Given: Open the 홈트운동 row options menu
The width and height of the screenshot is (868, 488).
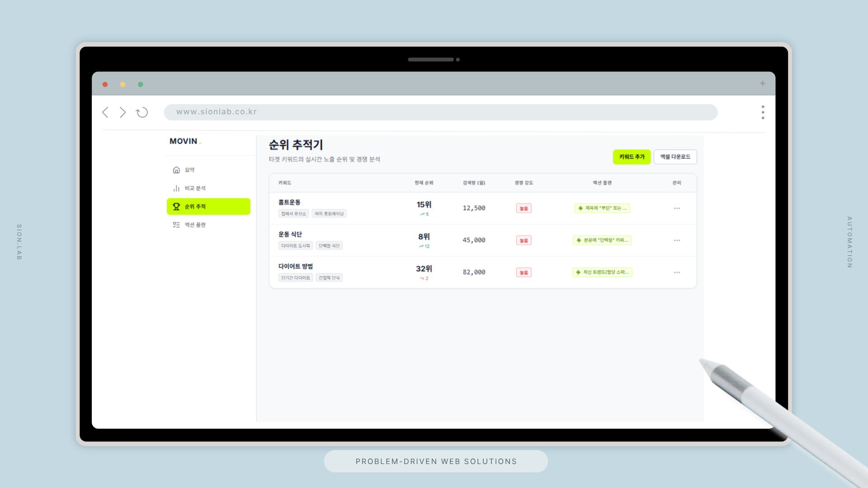Looking at the screenshot, I should [x=677, y=208].
